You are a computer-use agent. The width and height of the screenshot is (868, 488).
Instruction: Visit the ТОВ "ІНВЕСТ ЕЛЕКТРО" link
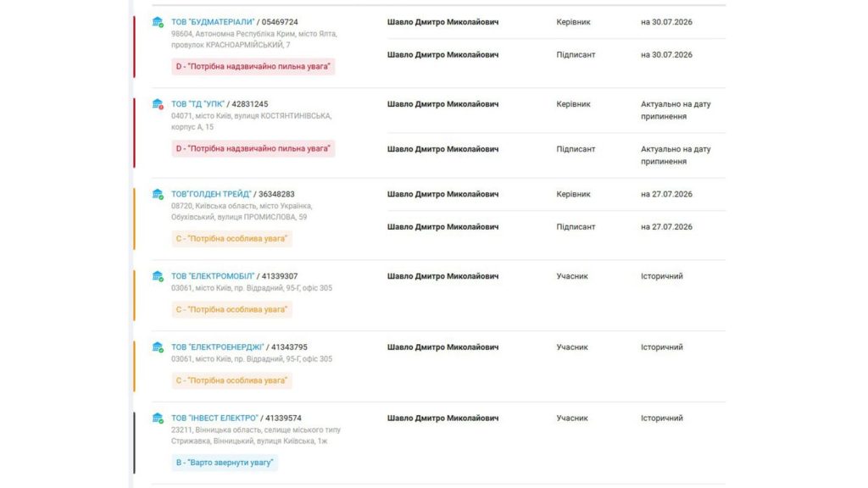click(x=214, y=419)
